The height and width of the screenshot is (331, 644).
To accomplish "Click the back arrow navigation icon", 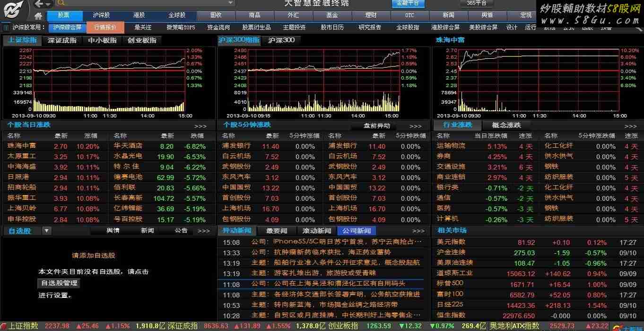I will [39, 4].
